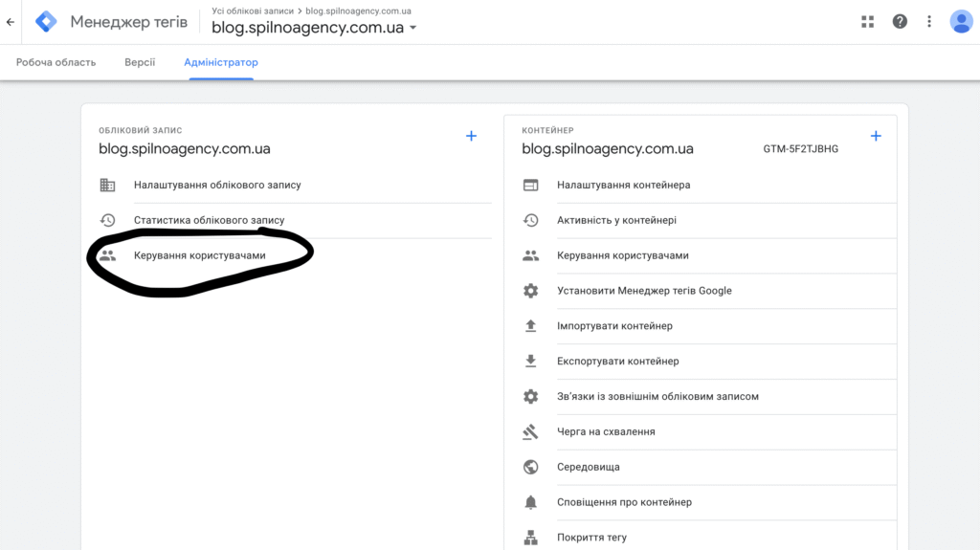
Task: Click the user profile avatar
Action: coord(961,21)
